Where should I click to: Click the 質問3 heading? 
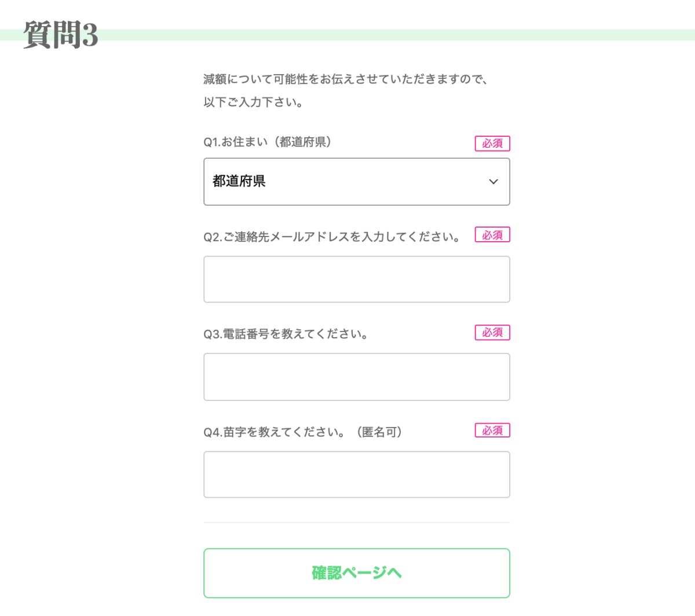click(x=61, y=35)
